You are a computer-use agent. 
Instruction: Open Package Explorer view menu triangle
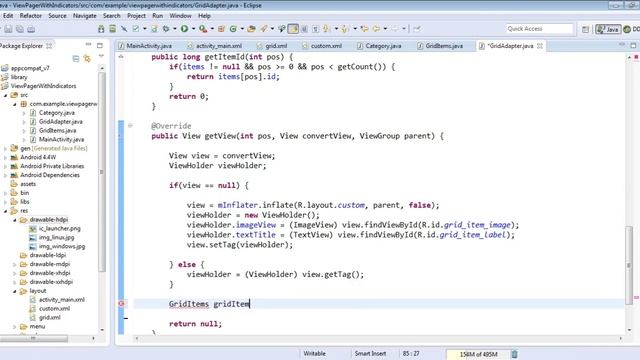click(101, 56)
